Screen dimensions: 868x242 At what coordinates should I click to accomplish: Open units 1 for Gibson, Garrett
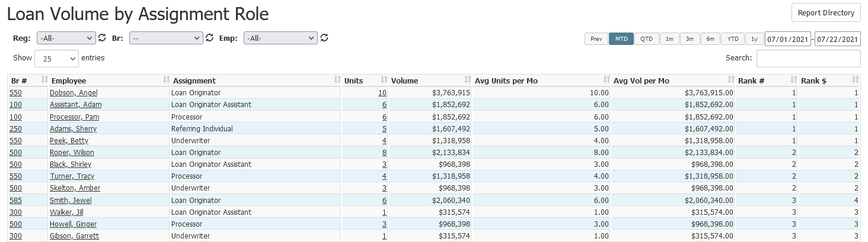point(385,235)
